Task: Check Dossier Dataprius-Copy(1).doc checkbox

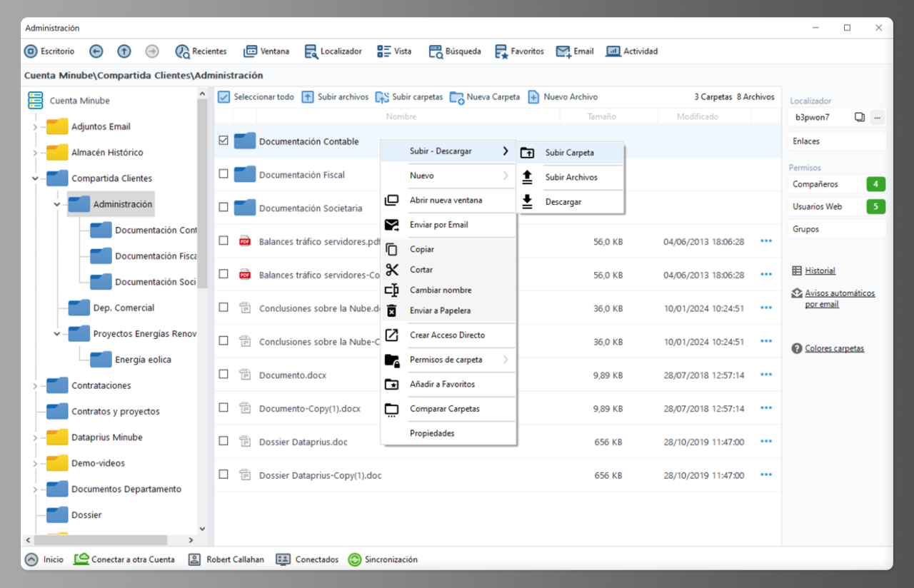Action: (x=224, y=475)
